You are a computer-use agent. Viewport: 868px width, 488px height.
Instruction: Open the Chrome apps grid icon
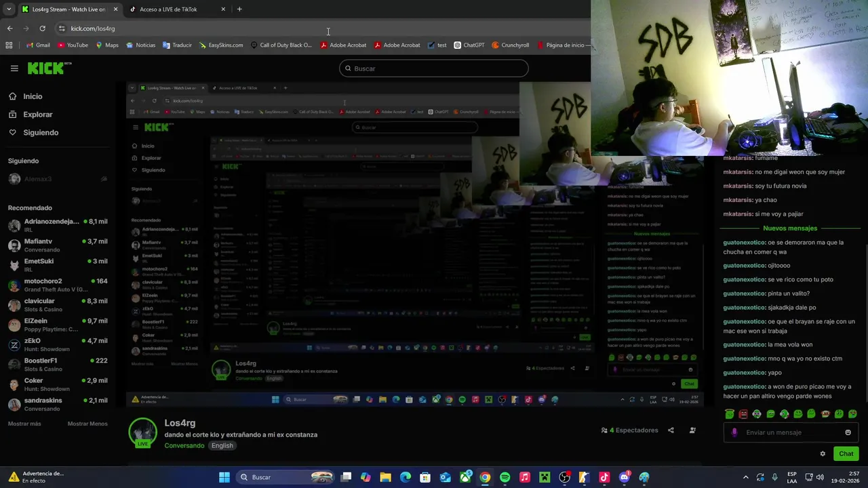coord(9,45)
